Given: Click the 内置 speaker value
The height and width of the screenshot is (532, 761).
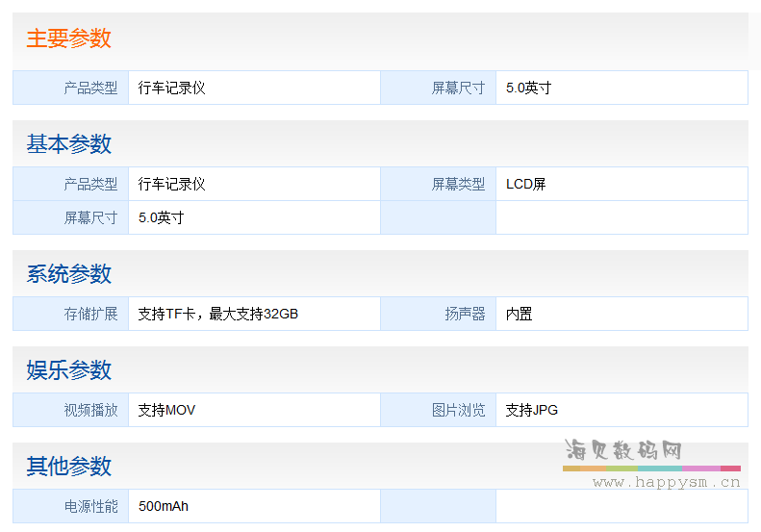Looking at the screenshot, I should click(519, 314).
